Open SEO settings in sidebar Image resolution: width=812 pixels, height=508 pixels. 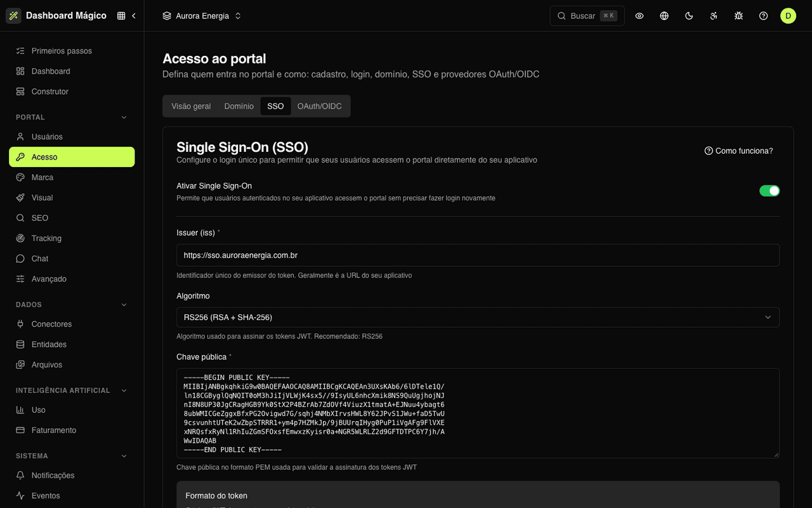click(72, 218)
